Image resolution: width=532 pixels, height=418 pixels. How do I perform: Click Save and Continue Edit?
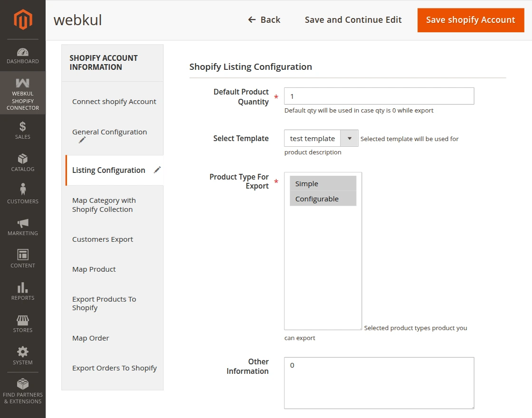(x=353, y=20)
